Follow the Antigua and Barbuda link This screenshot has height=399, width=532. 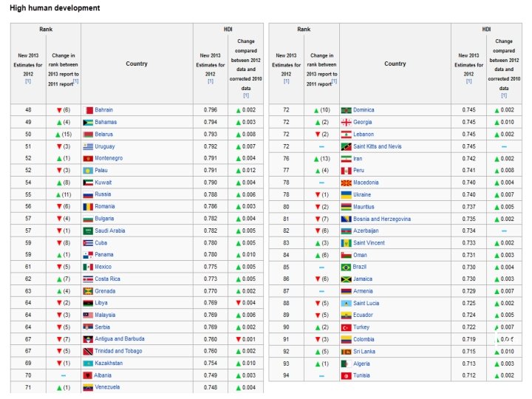[120, 339]
